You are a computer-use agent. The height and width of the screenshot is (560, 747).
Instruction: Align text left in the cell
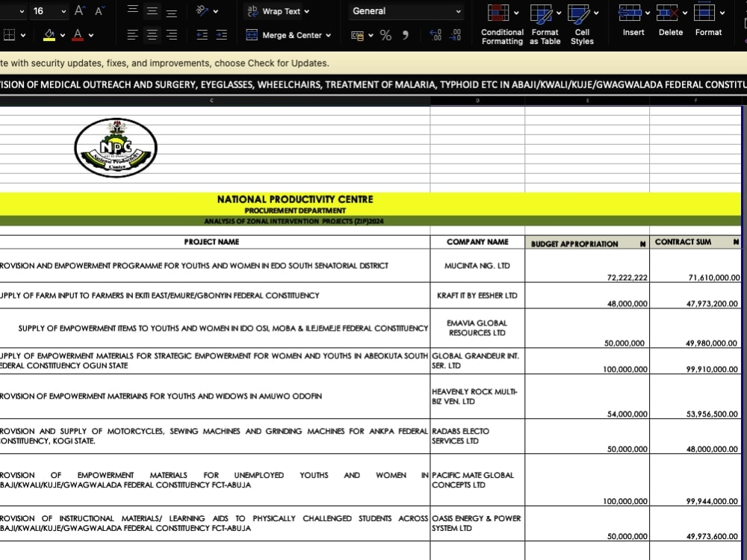point(133,35)
